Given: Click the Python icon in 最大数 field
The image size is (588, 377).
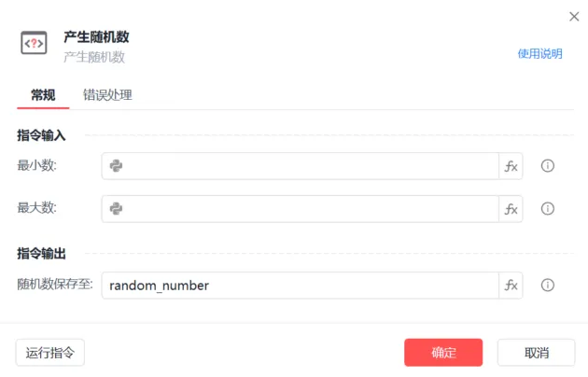Looking at the screenshot, I should [x=117, y=208].
